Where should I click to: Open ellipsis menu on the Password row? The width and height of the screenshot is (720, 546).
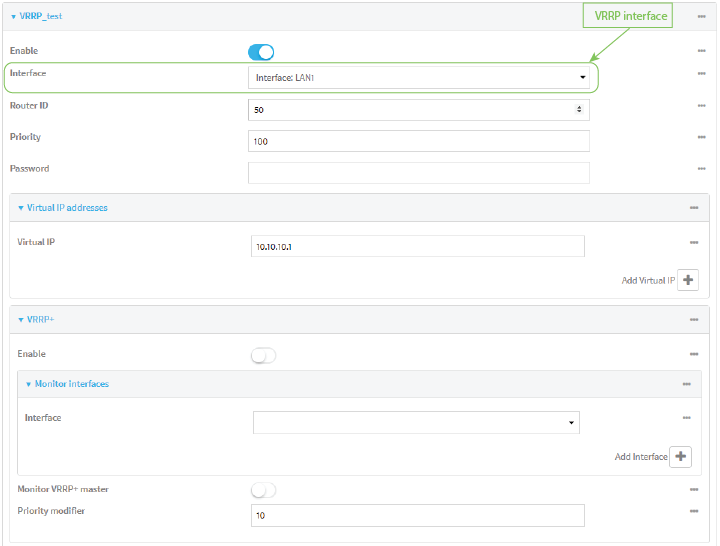click(x=701, y=169)
